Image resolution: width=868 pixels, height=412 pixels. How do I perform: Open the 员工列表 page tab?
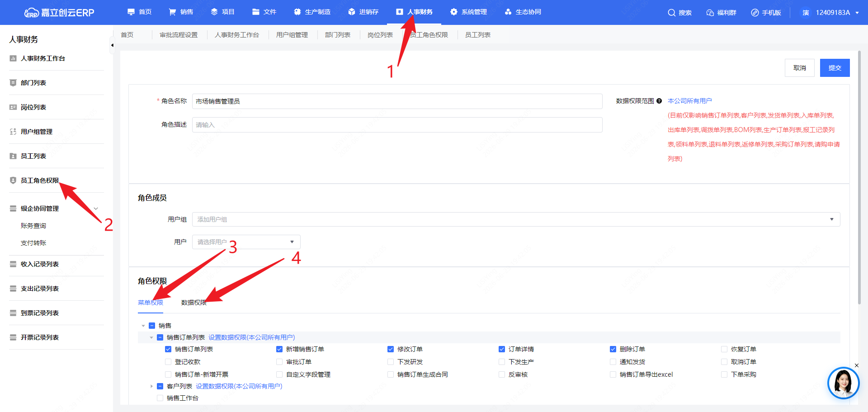pyautogui.click(x=478, y=35)
